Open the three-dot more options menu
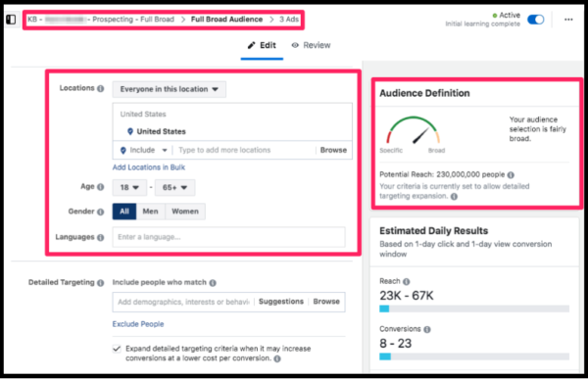 (568, 20)
